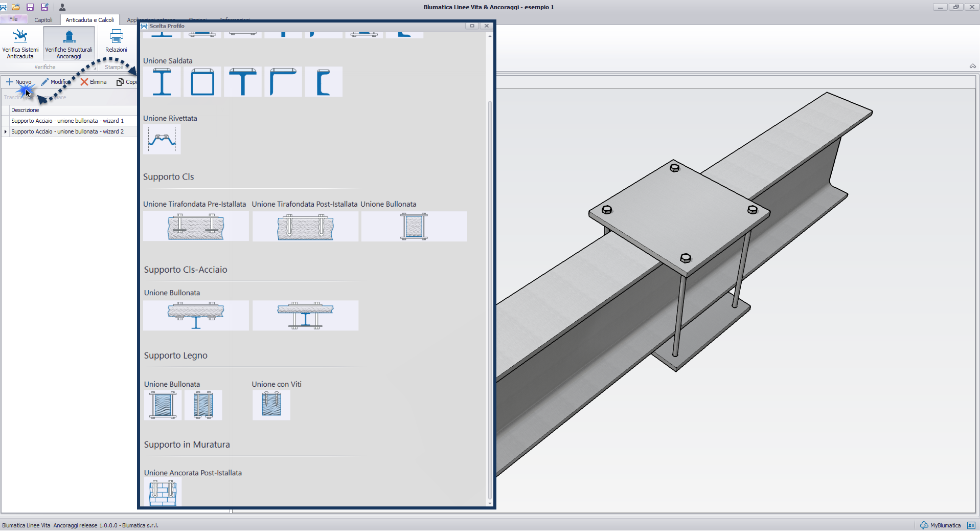Viewport: 980px width, 532px height.
Task: Choose the Legno Unione con Viti icon
Action: coord(271,405)
